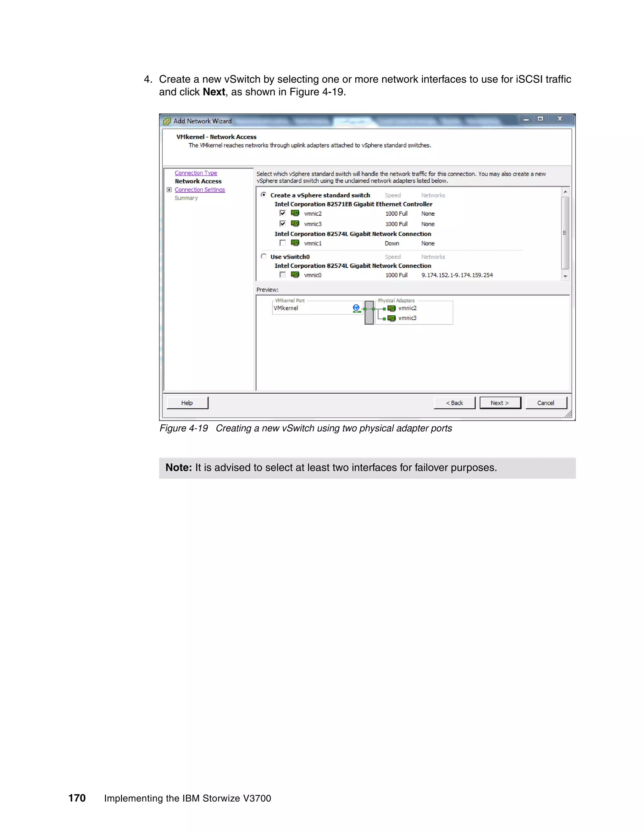The height and width of the screenshot is (833, 644).
Task: Open the Connection Settings step link
Action: (200, 190)
